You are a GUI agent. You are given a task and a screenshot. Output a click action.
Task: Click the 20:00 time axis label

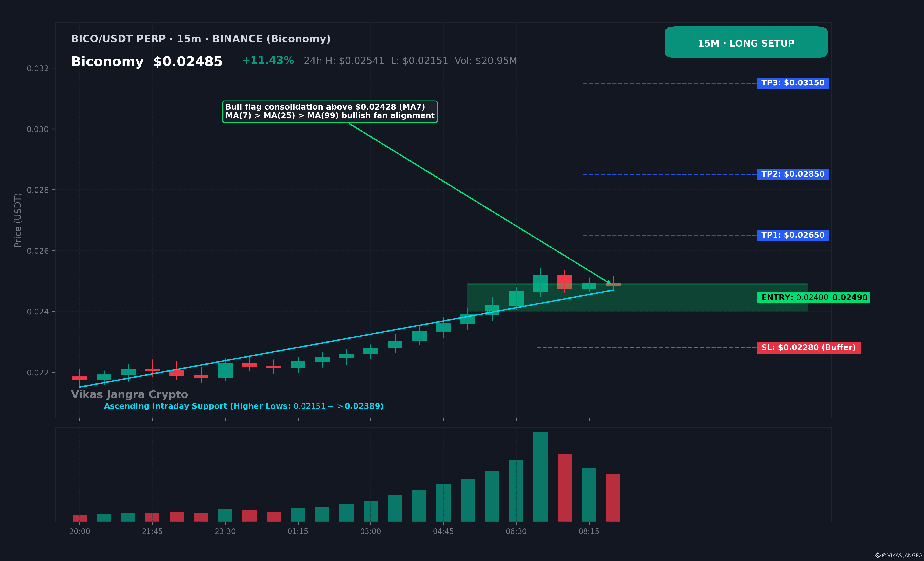79,531
